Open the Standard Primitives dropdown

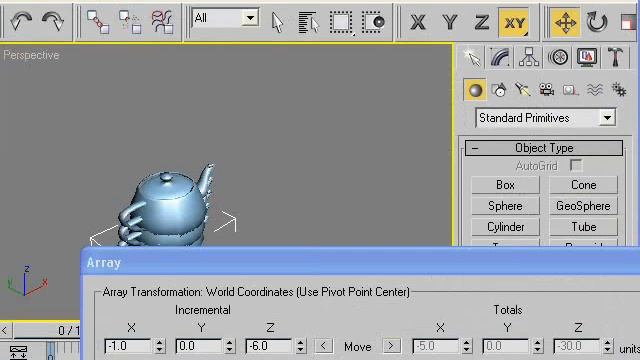tap(546, 118)
